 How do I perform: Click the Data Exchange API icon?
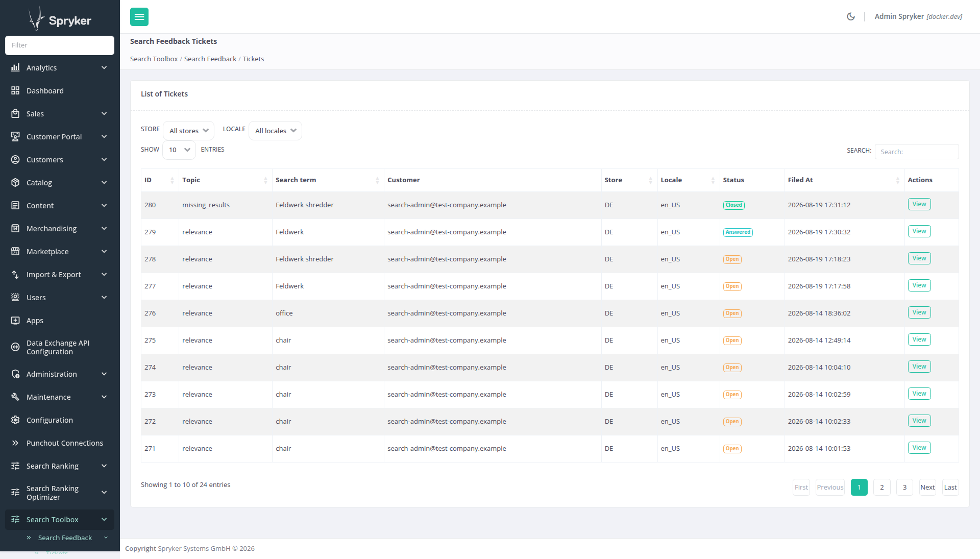(15, 347)
